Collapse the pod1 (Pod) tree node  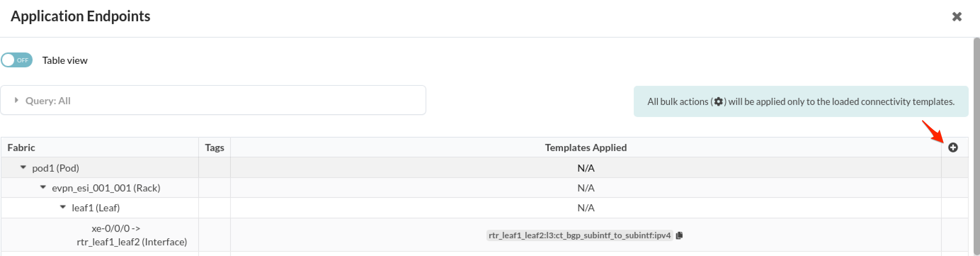[23, 168]
